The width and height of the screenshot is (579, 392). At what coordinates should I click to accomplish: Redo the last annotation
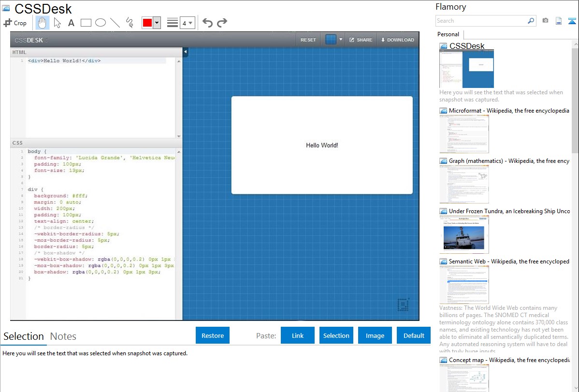[222, 23]
